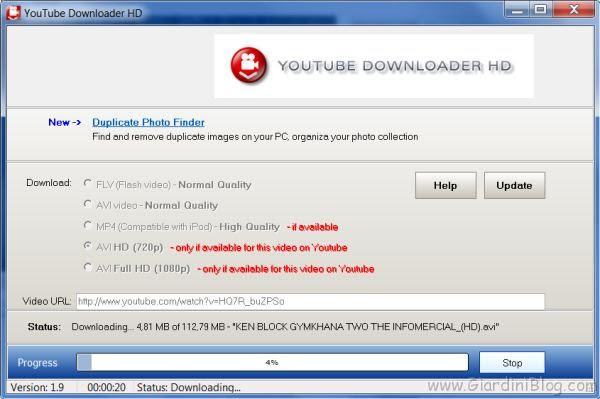Image resolution: width=600 pixels, height=399 pixels.
Task: Click the 'Download:' label
Action: (49, 183)
